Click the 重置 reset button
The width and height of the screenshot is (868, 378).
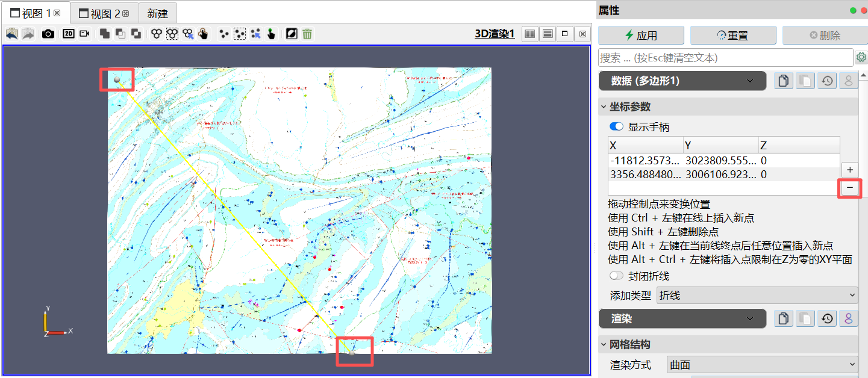(732, 36)
